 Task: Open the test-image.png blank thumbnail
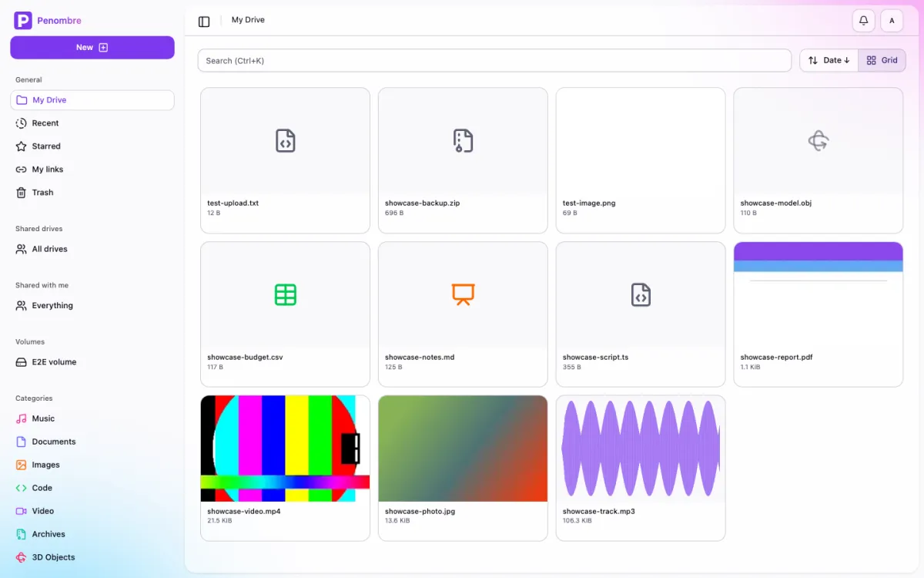click(x=641, y=140)
